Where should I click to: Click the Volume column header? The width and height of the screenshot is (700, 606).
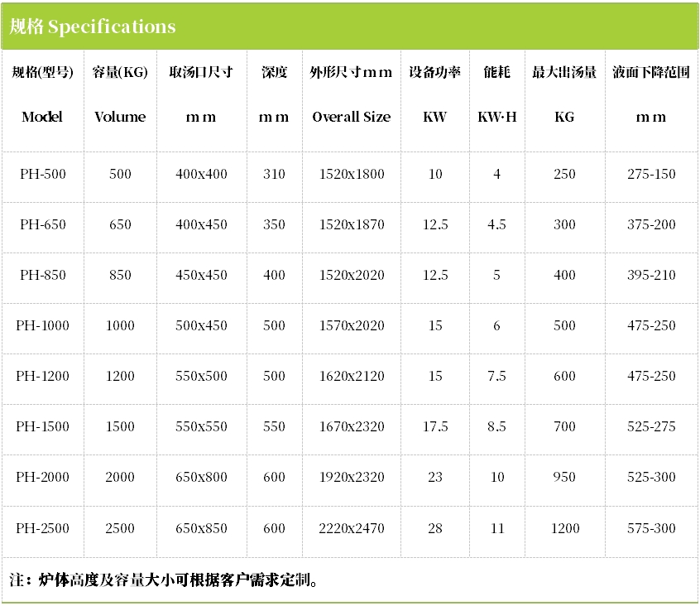click(120, 117)
